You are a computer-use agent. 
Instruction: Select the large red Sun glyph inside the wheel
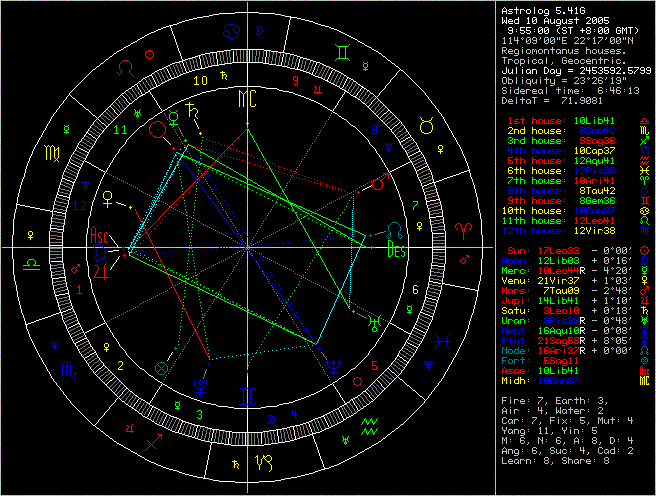[157, 129]
